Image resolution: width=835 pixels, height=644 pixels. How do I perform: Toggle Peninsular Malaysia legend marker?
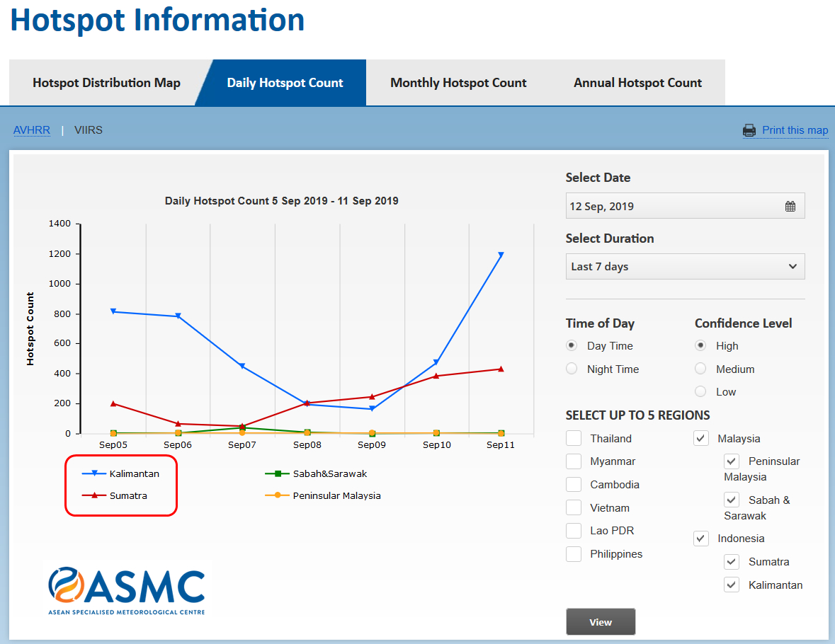(278, 495)
